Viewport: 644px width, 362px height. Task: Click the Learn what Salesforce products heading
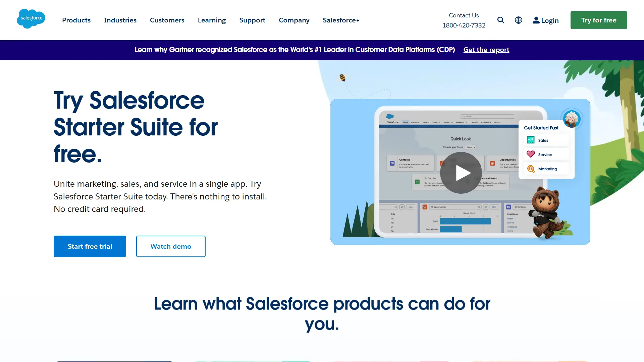(x=322, y=314)
